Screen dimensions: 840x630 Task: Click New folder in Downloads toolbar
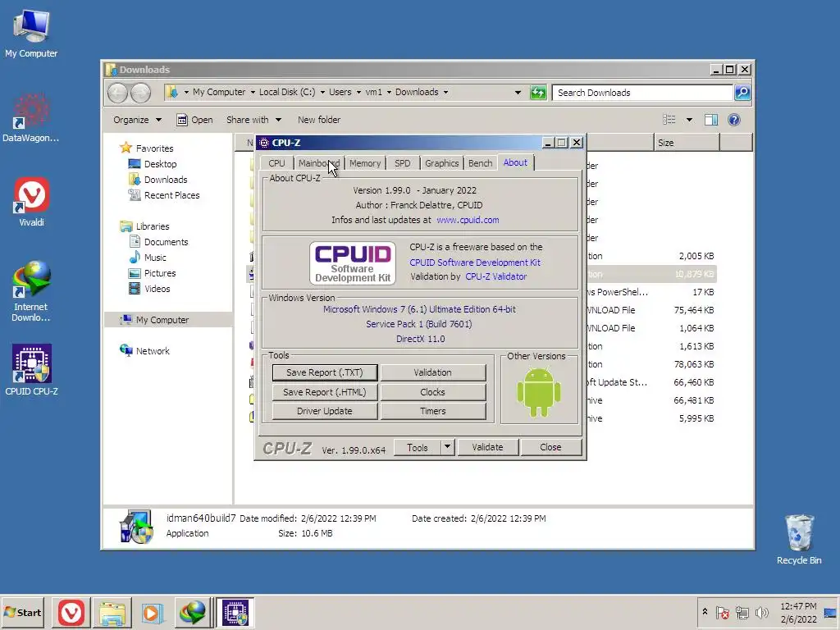pos(319,120)
